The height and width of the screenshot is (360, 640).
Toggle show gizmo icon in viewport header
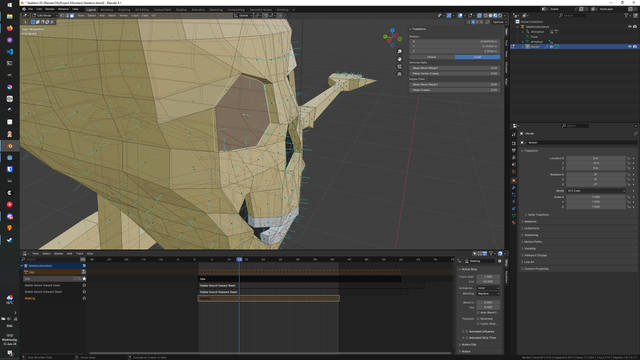coord(449,16)
